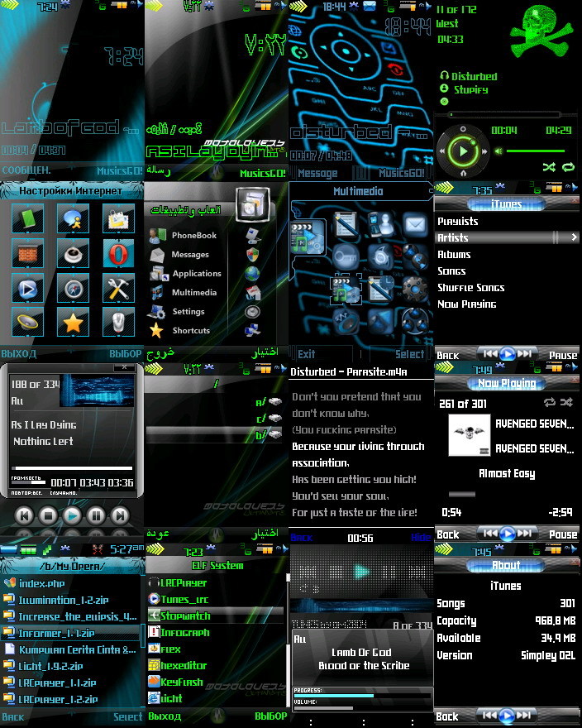Select the key icon in the Multimedia grid

[346, 256]
